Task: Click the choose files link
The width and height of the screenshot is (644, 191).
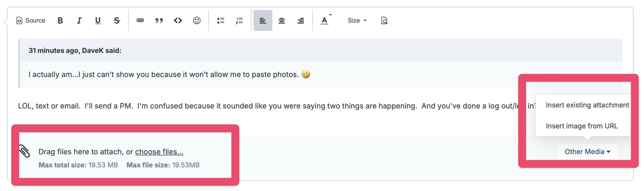Action: pyautogui.click(x=159, y=152)
